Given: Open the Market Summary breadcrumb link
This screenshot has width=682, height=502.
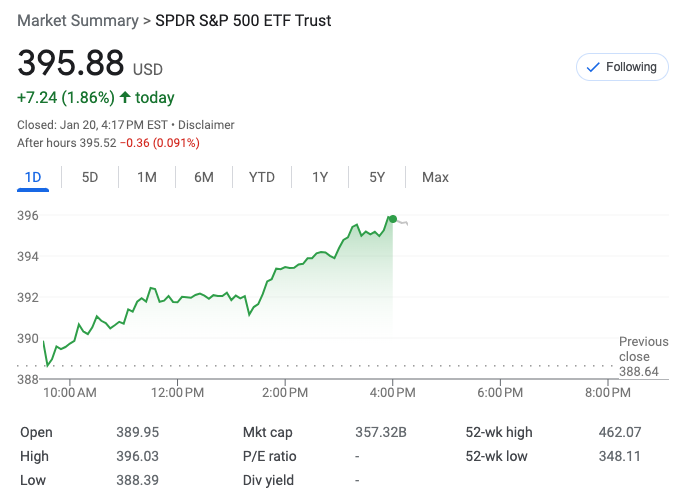Looking at the screenshot, I should click(x=78, y=21).
